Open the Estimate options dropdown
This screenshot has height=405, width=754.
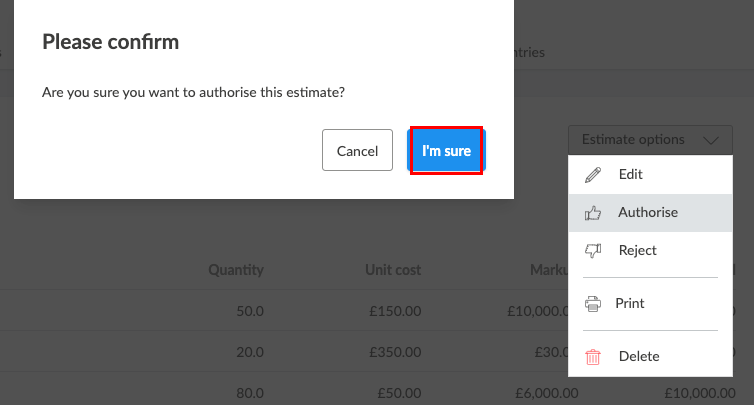[x=650, y=139]
